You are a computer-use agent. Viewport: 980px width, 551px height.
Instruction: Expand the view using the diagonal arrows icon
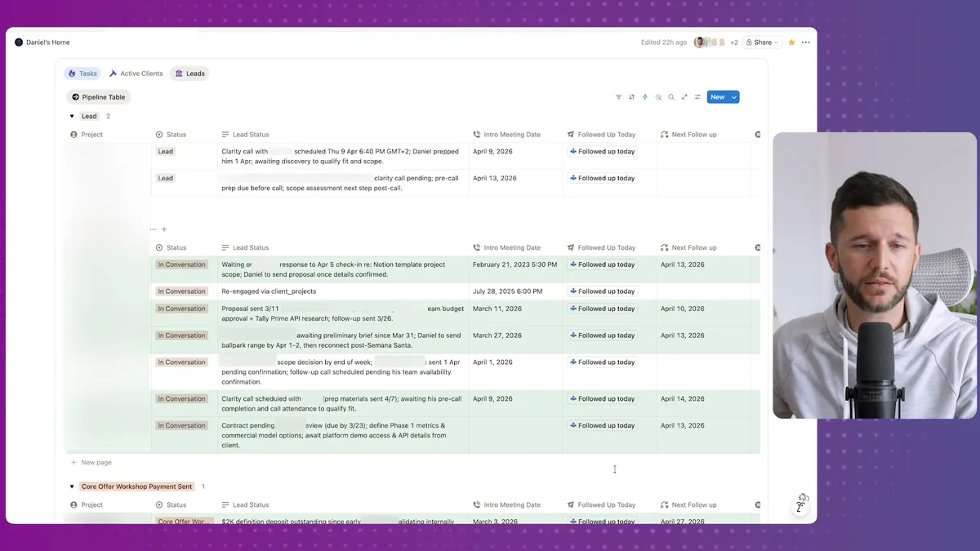pos(684,96)
